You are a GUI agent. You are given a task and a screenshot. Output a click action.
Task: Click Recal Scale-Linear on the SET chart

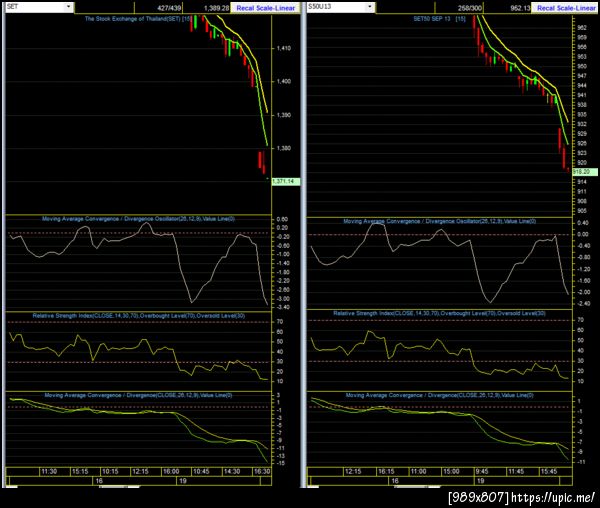pyautogui.click(x=266, y=8)
